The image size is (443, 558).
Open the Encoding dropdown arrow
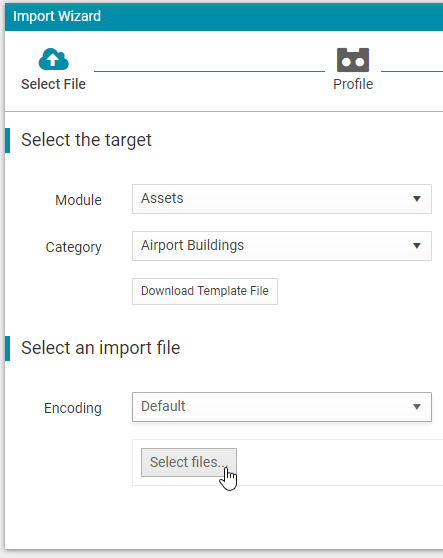[x=417, y=407]
